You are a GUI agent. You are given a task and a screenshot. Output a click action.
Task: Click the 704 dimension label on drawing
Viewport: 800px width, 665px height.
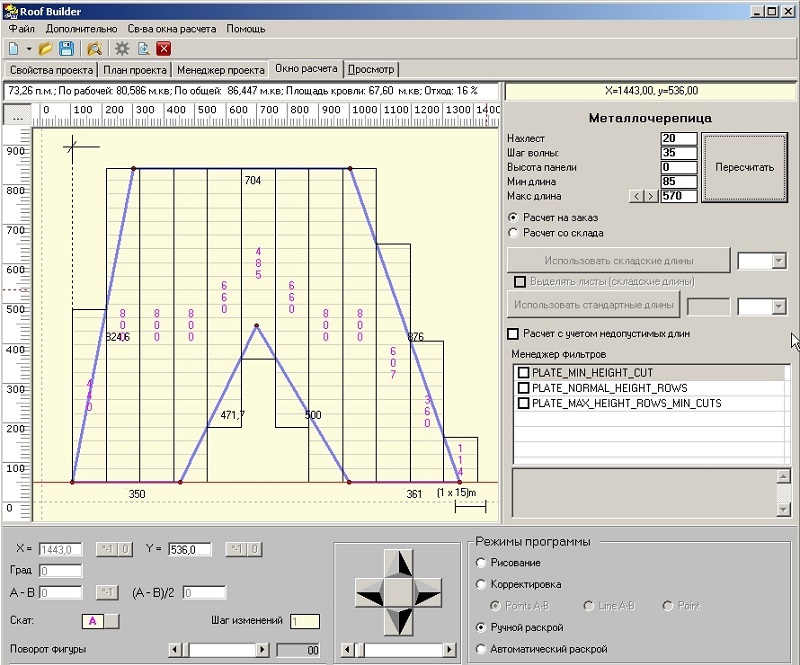coord(253,180)
